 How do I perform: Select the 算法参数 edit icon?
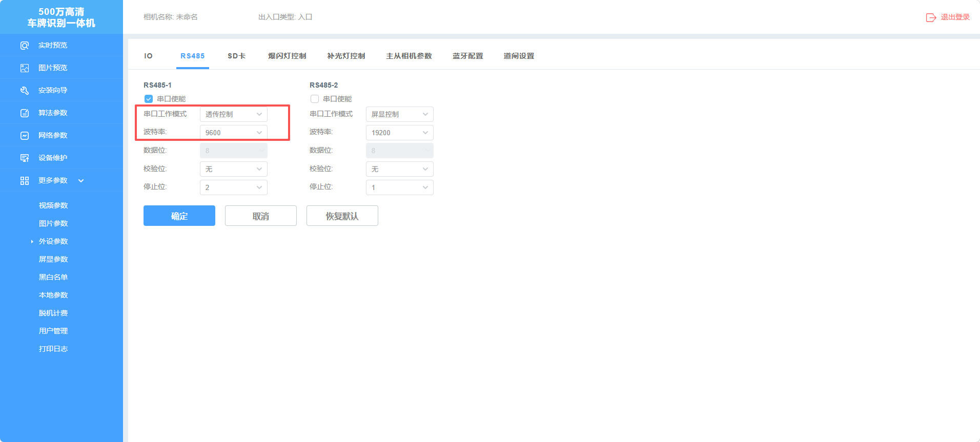(25, 113)
